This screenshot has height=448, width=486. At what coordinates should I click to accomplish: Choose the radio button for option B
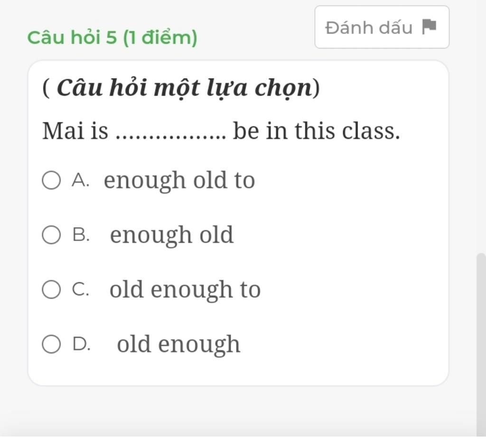[x=51, y=235]
